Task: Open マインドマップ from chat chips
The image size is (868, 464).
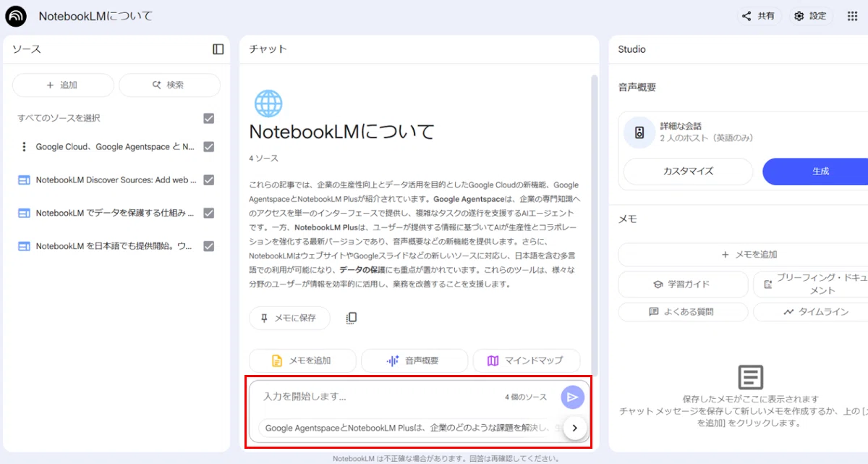Action: coord(527,360)
